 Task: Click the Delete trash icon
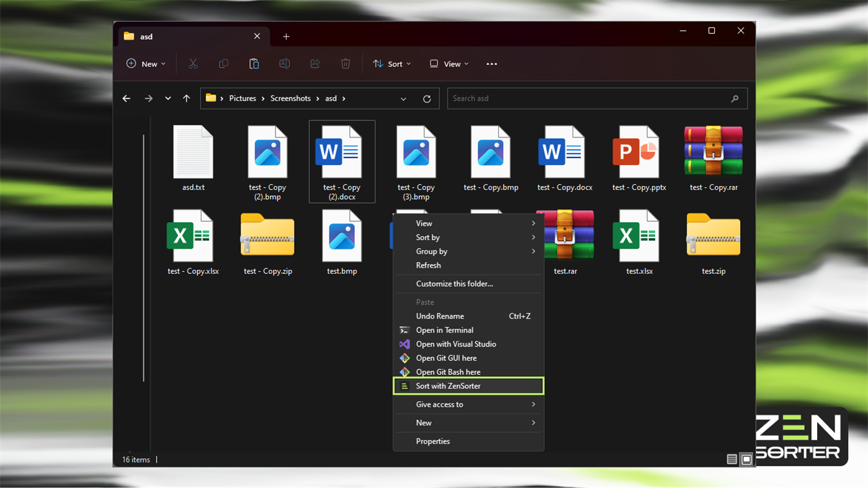(x=346, y=63)
